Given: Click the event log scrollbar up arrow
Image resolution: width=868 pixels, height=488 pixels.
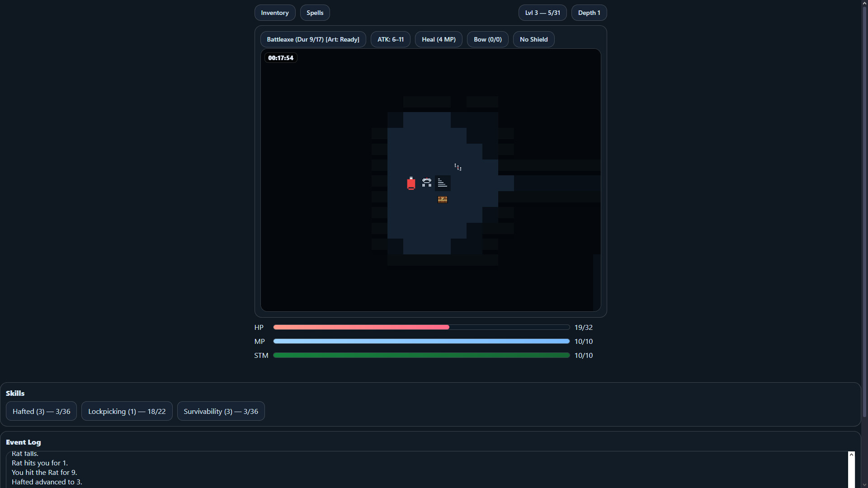Looking at the screenshot, I should click(852, 455).
